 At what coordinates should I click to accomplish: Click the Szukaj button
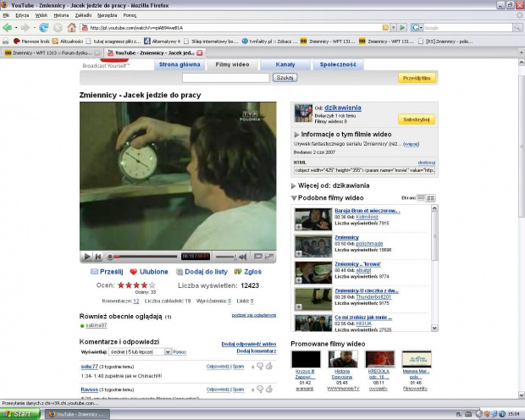[x=285, y=78]
